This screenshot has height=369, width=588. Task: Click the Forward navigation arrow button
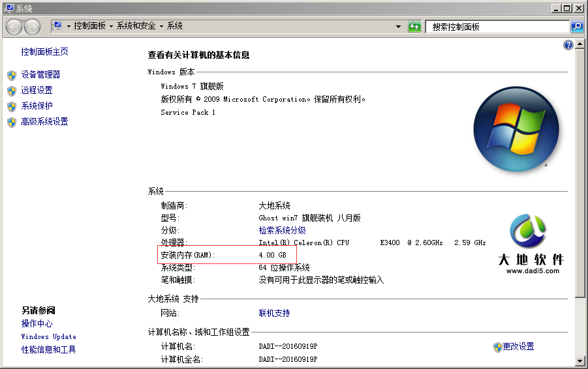[32, 27]
